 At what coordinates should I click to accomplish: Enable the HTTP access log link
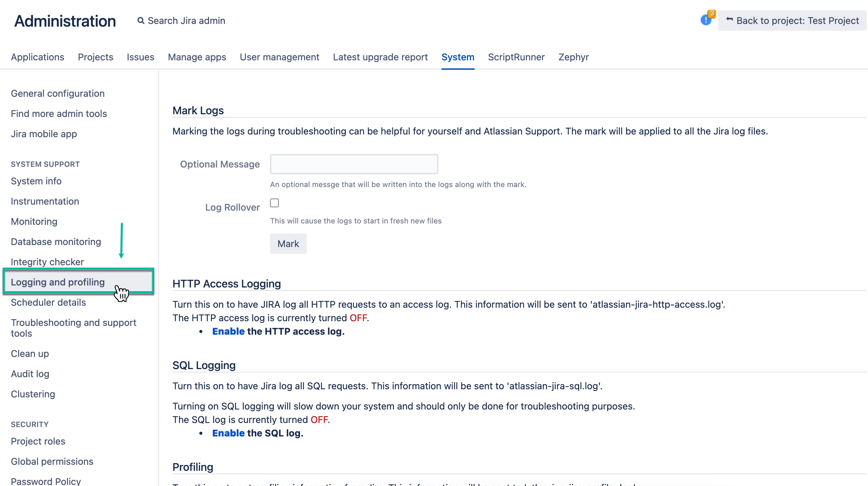228,332
